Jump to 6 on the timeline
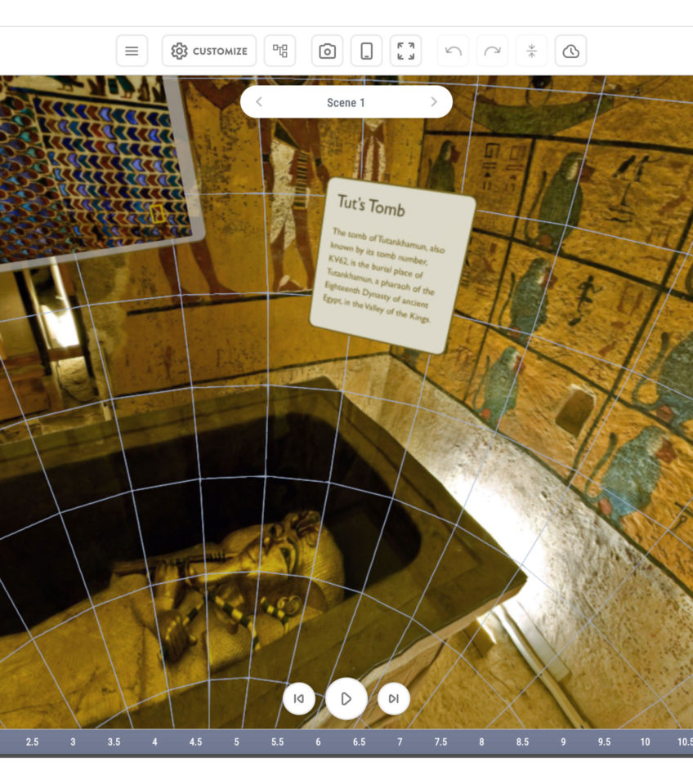The height and width of the screenshot is (784, 693). pos(318,742)
